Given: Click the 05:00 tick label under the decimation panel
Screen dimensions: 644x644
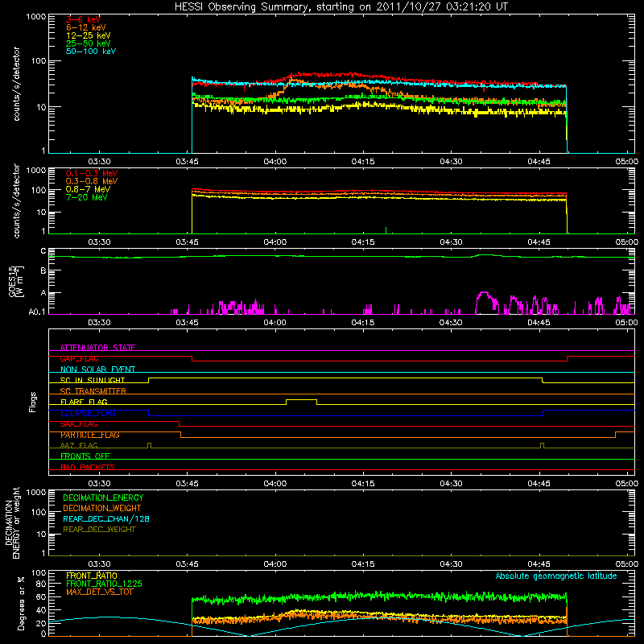Looking at the screenshot, I should point(627,564).
